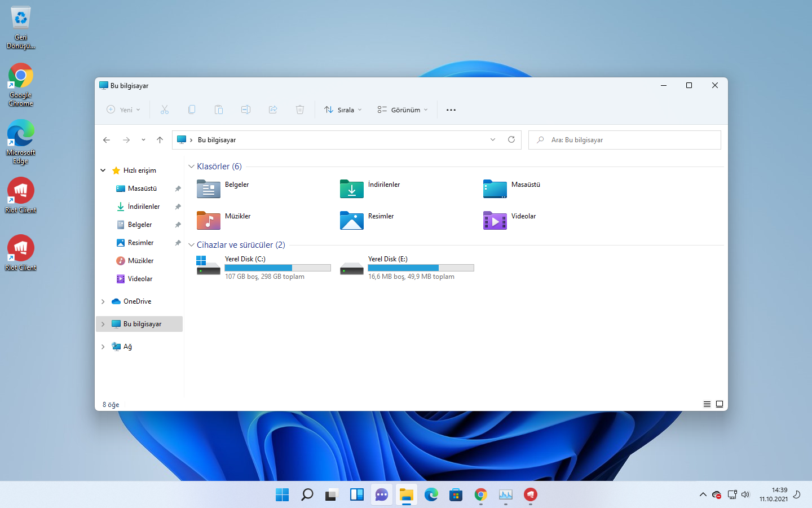Select the İndirilenler folder under Klasörler
This screenshot has width=812, height=508.
370,189
